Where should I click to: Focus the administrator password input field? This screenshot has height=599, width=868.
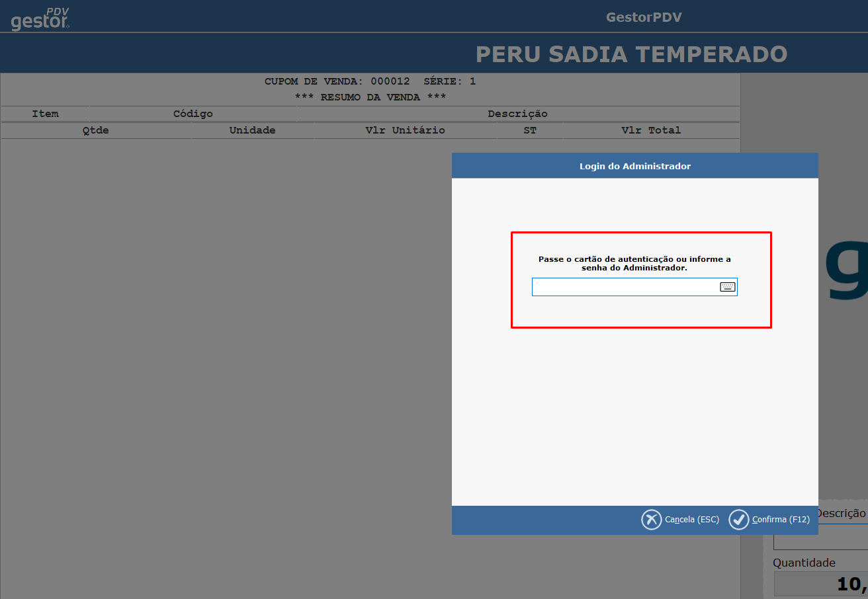(624, 287)
